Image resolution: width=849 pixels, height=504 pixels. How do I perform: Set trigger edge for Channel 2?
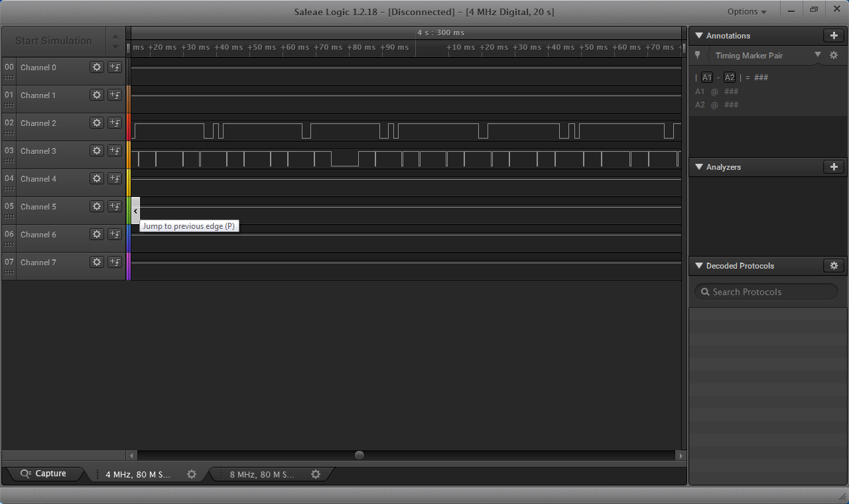tap(115, 123)
